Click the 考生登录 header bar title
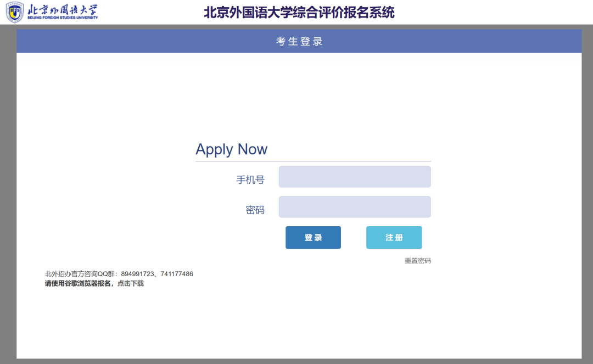 tap(299, 41)
